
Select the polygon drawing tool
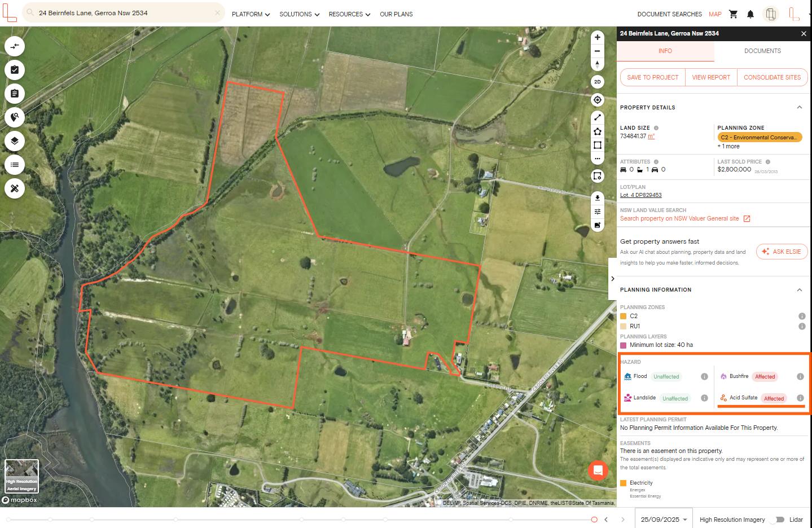click(x=597, y=131)
